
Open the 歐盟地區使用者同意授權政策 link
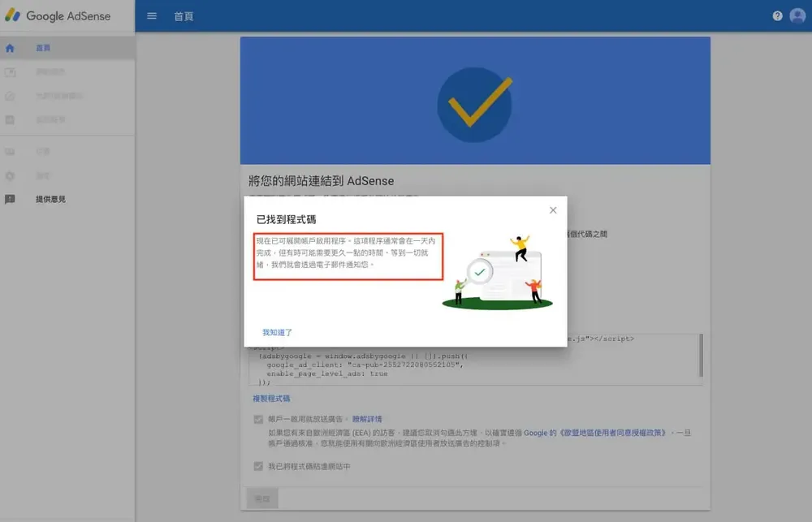tap(611, 433)
